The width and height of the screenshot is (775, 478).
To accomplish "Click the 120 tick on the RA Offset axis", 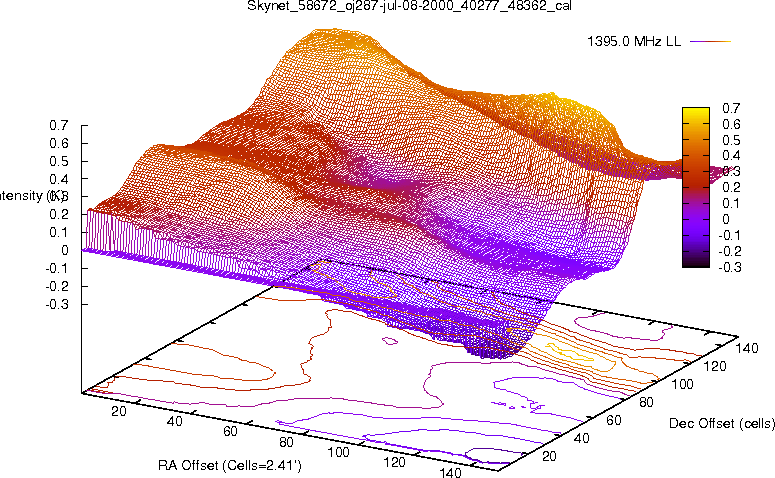I will 394,462.
